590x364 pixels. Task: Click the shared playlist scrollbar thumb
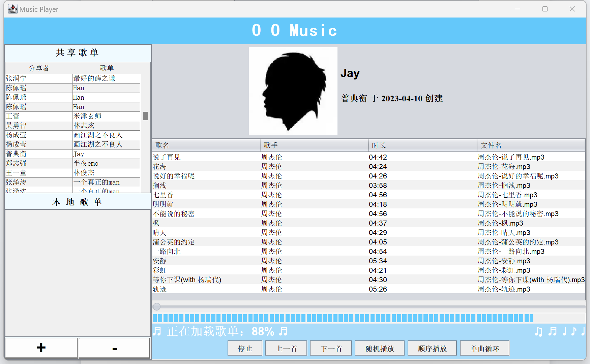pyautogui.click(x=145, y=116)
